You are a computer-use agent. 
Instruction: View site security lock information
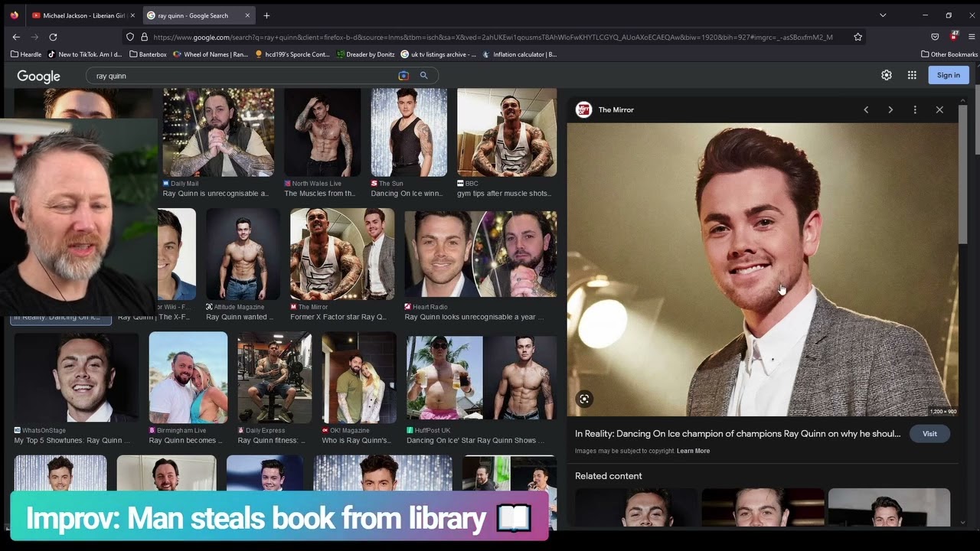[x=143, y=37]
